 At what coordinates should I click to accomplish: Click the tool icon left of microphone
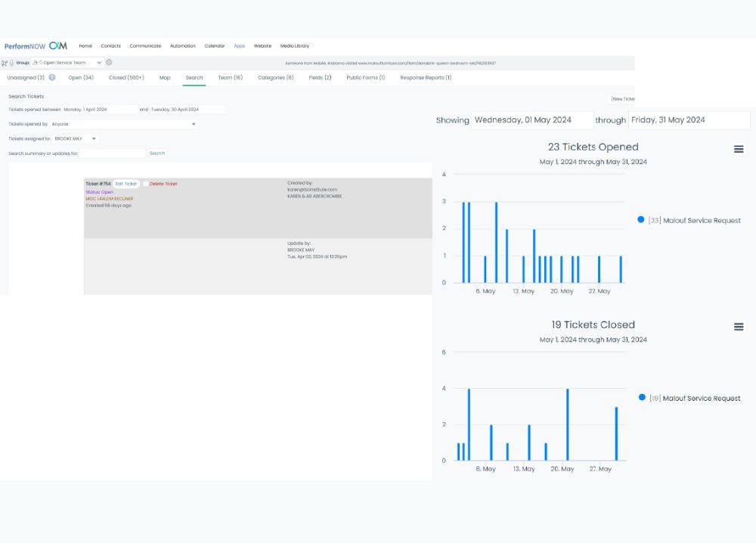pos(5,63)
